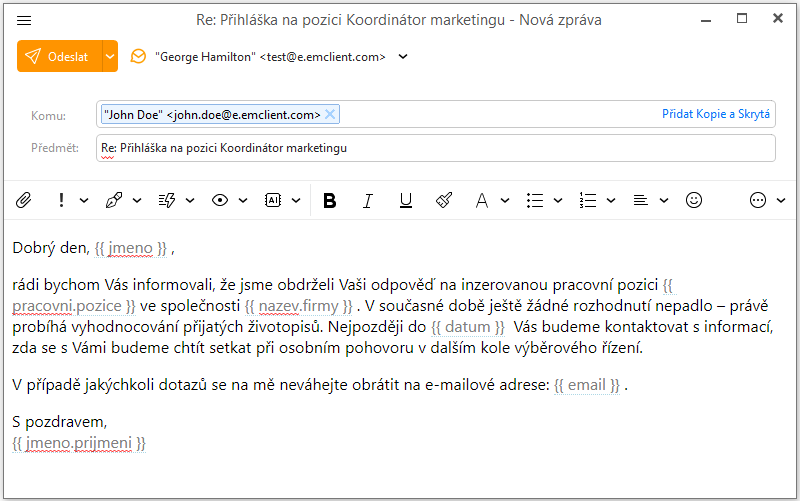Viewport: 800px width, 501px height.
Task: Click into the Předmět subject field
Action: pyautogui.click(x=436, y=148)
